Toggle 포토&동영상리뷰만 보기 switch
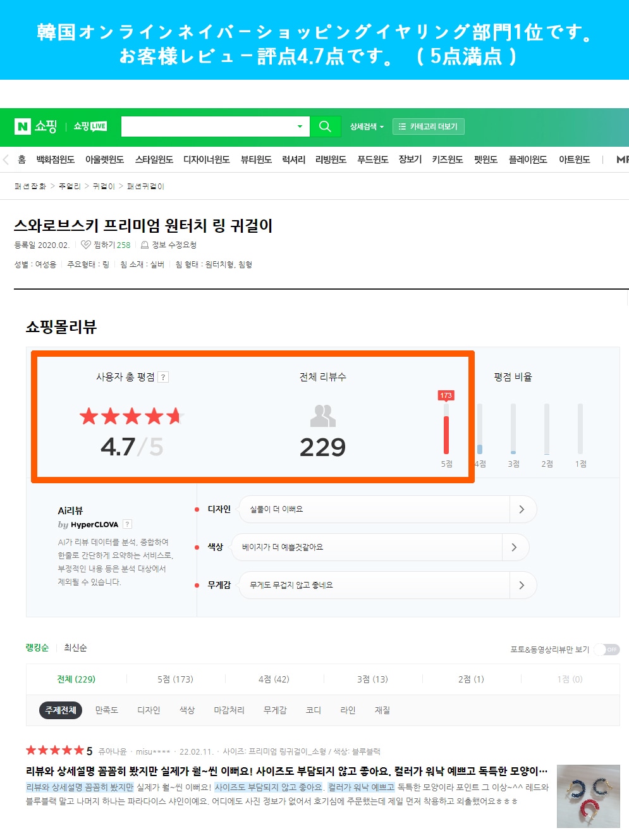Screen dimensions: 629x840 (x=607, y=650)
